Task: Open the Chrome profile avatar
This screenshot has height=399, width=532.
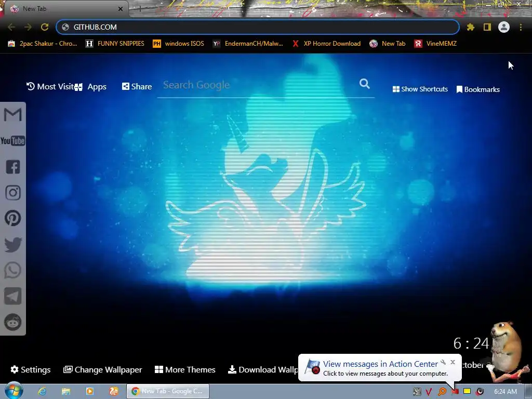Action: coord(504,27)
